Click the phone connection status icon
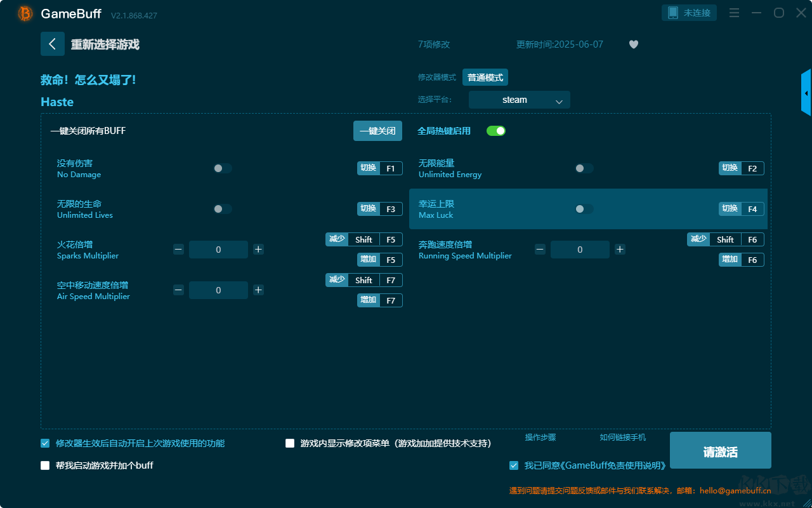This screenshot has width=812, height=508. 672,13
